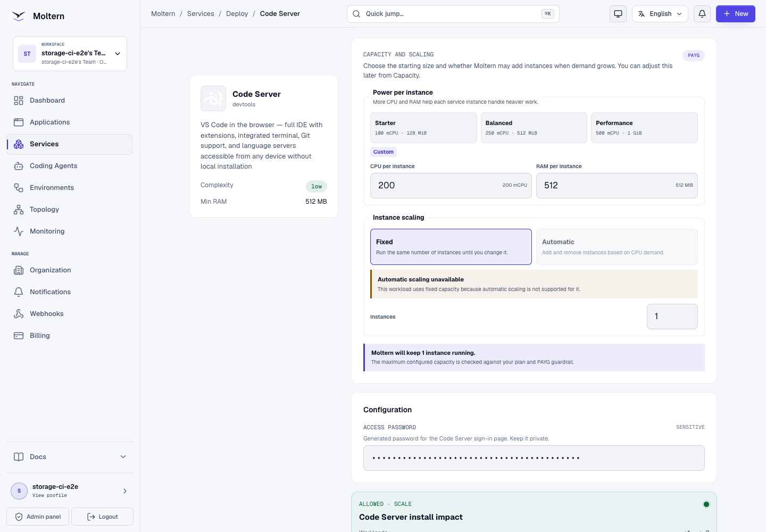Open the Dashboard icon in sidebar
This screenshot has height=532, width=766.
click(x=19, y=101)
